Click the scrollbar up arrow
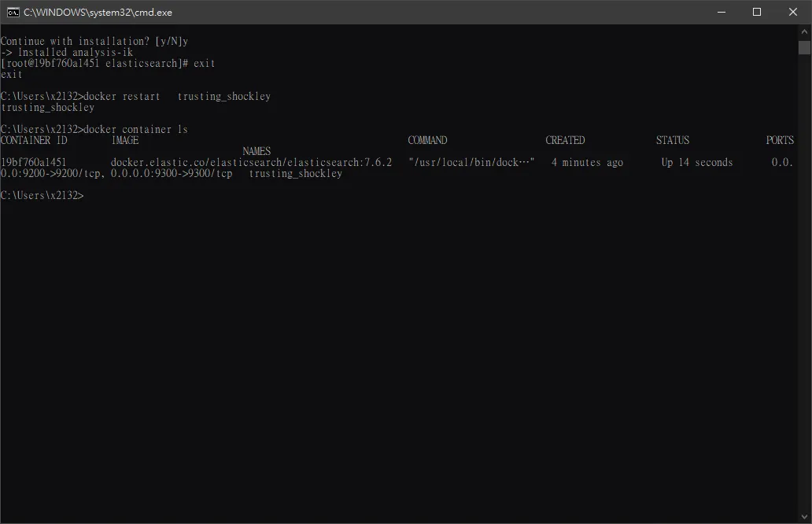Image resolution: width=812 pixels, height=524 pixels. (x=804, y=31)
